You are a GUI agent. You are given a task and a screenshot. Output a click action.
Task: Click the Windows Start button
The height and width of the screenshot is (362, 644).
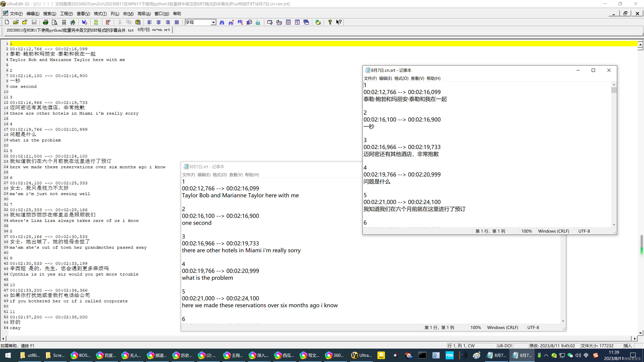[8, 355]
